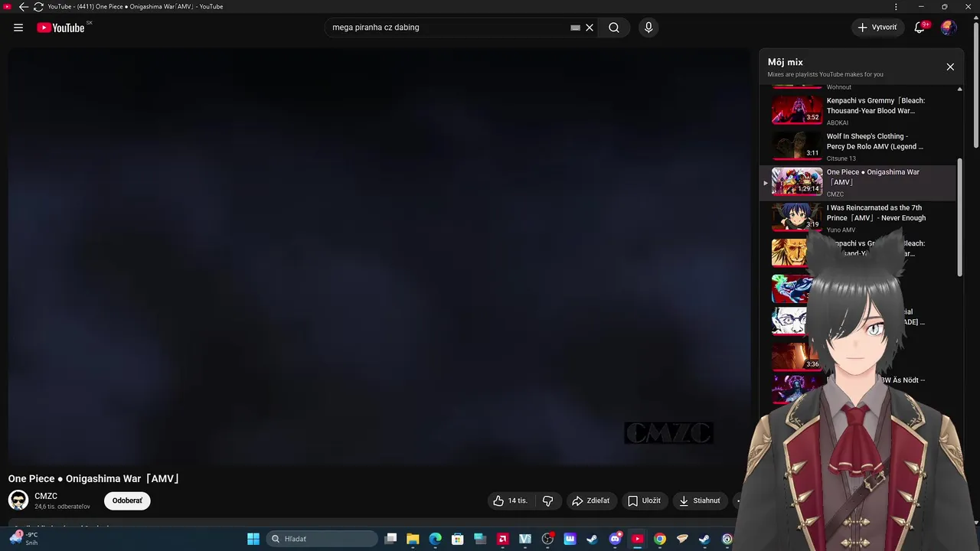Open the CMZC channel avatar

coord(18,500)
